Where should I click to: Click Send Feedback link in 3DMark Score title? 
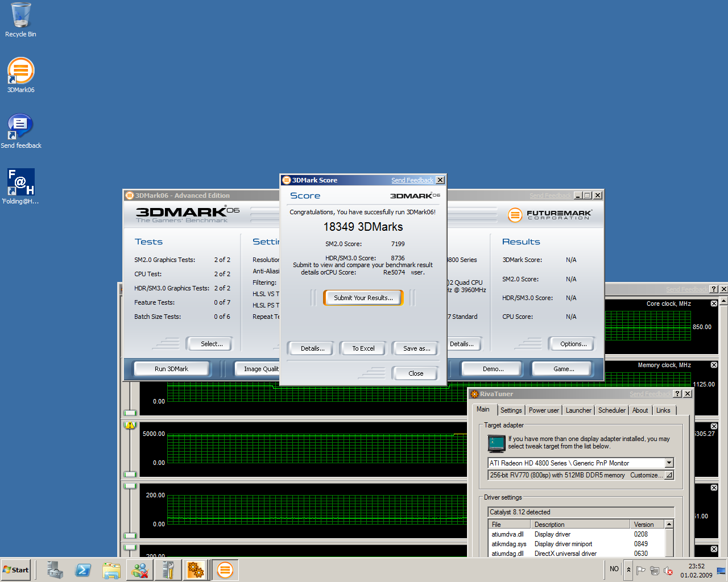[x=412, y=180]
